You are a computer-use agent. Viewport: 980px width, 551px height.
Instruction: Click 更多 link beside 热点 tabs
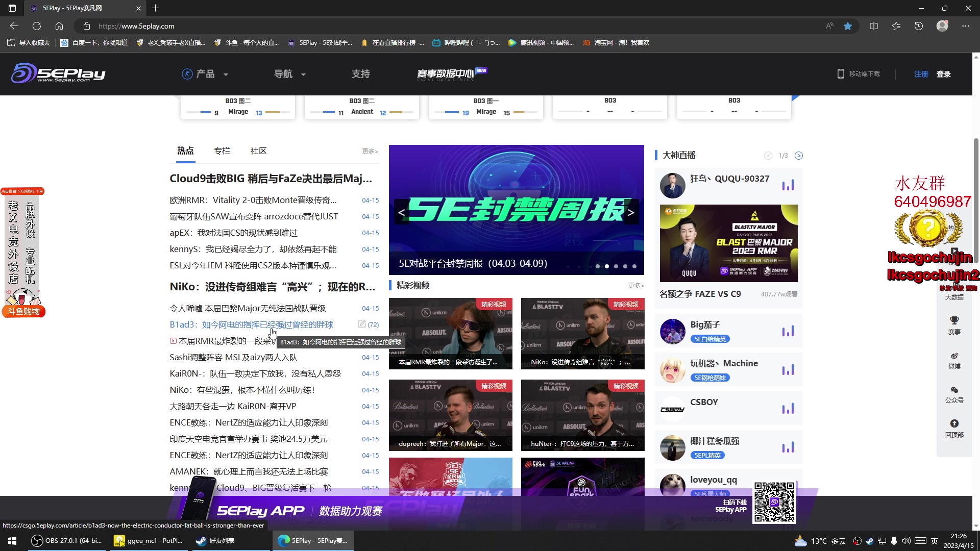coord(370,151)
